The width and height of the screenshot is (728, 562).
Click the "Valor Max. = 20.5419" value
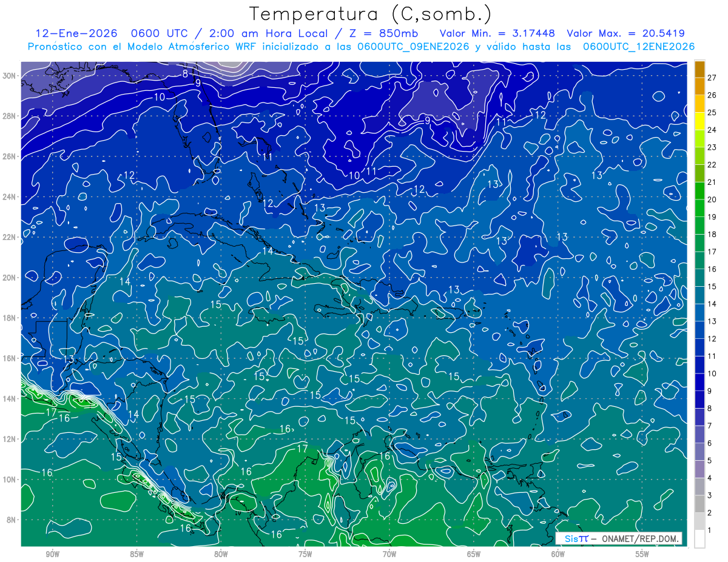[625, 33]
